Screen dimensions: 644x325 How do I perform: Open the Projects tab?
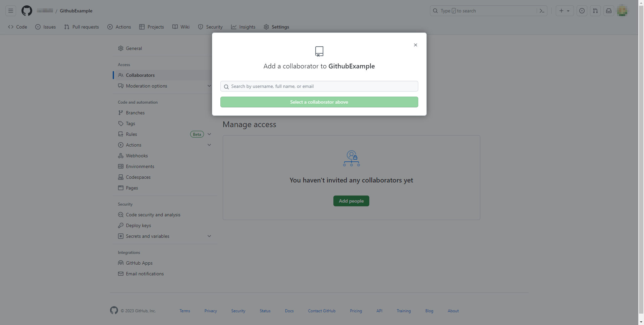[x=152, y=27]
